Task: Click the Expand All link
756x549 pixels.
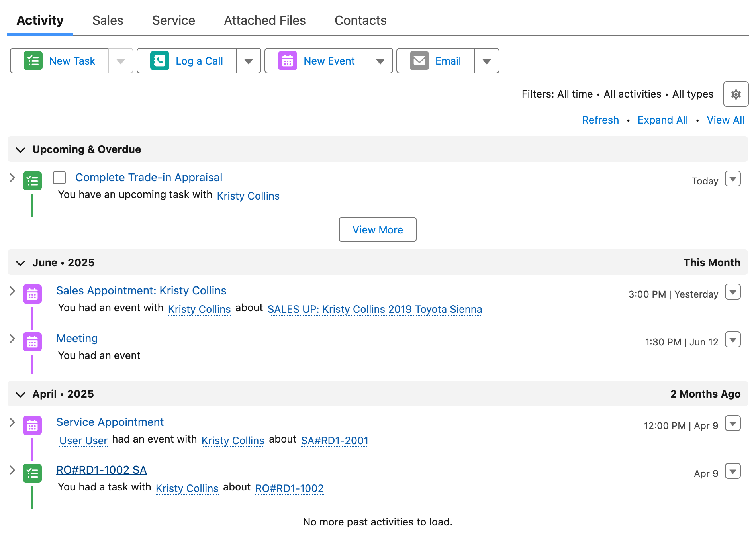Action: (x=663, y=120)
